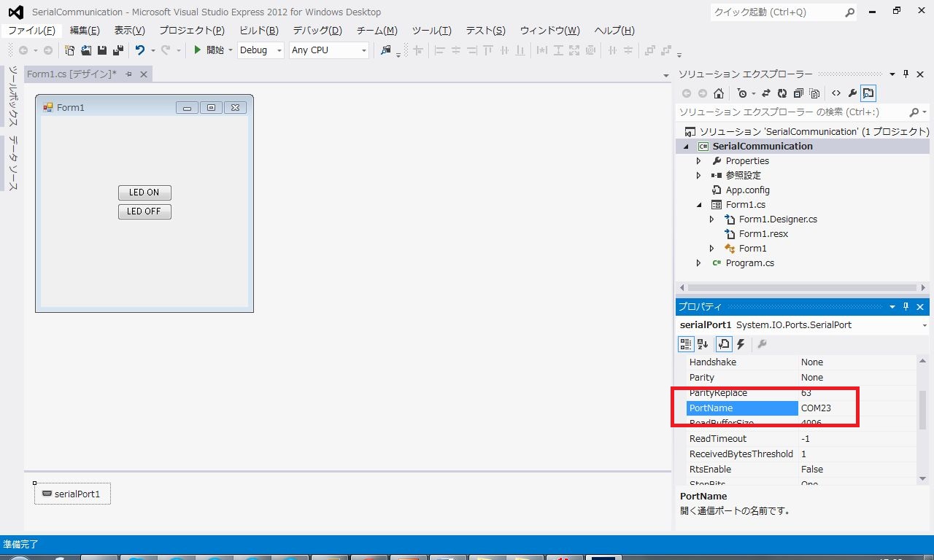
Task: Open the serialPort1 object selector dropdown
Action: tap(925, 325)
